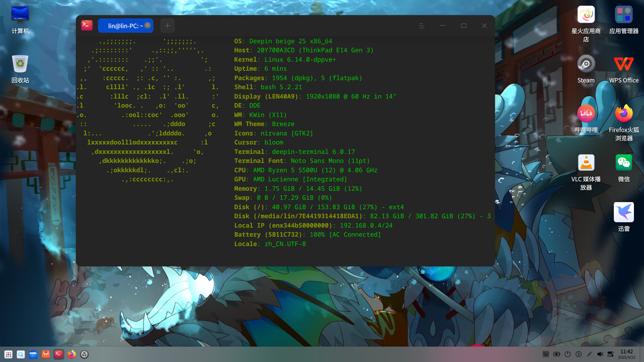This screenshot has width=644, height=362.
Task: Open the 哔哩哔哩 bilibili desktop icon
Action: coord(586,119)
